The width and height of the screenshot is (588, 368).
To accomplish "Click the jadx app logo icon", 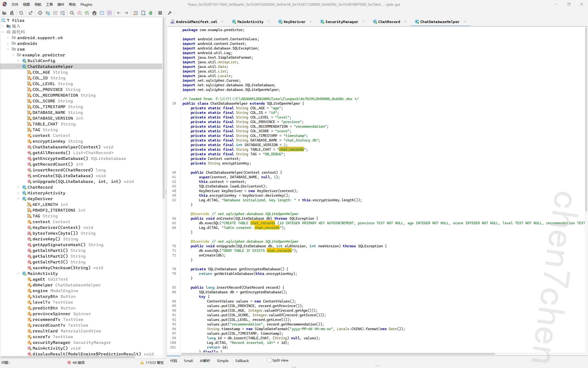I will click(5, 4).
